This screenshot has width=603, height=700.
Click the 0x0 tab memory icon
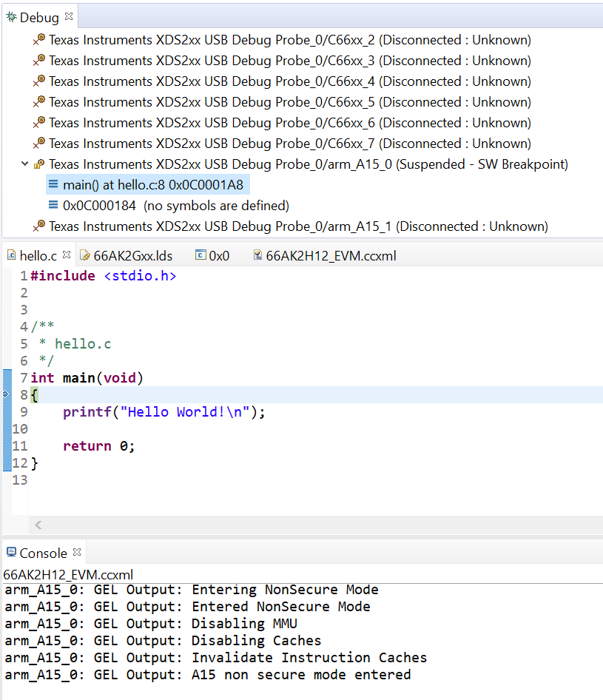tap(201, 255)
